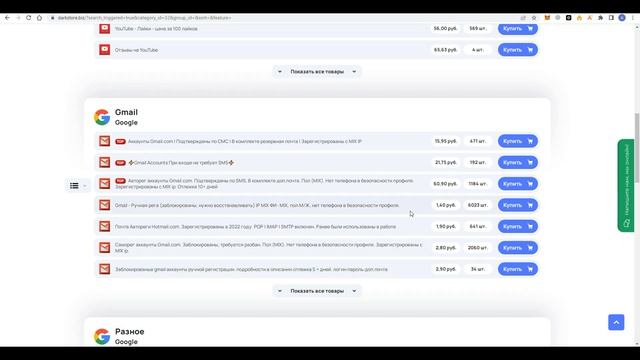The image size is (640, 360).
Task: Open the Hotmail.com autoreg product link
Action: pos(255,227)
